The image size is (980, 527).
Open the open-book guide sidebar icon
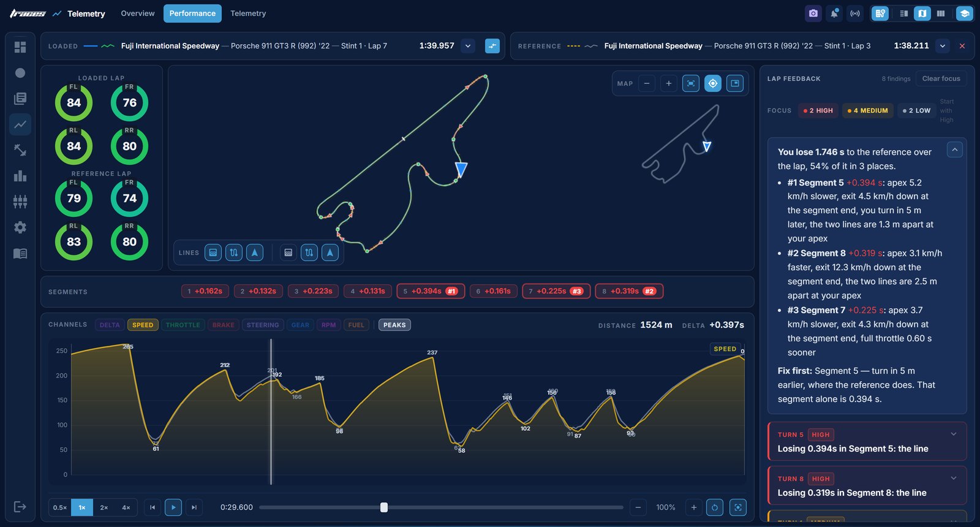(20, 253)
